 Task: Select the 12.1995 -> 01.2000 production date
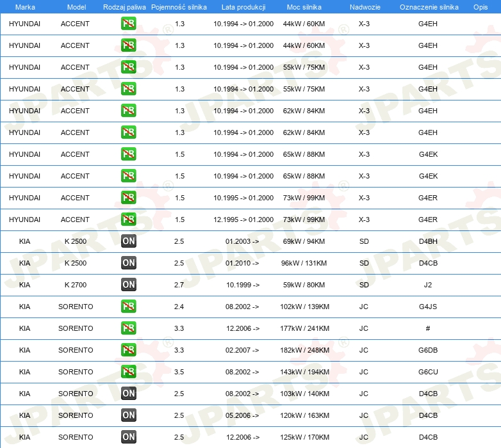(x=243, y=220)
